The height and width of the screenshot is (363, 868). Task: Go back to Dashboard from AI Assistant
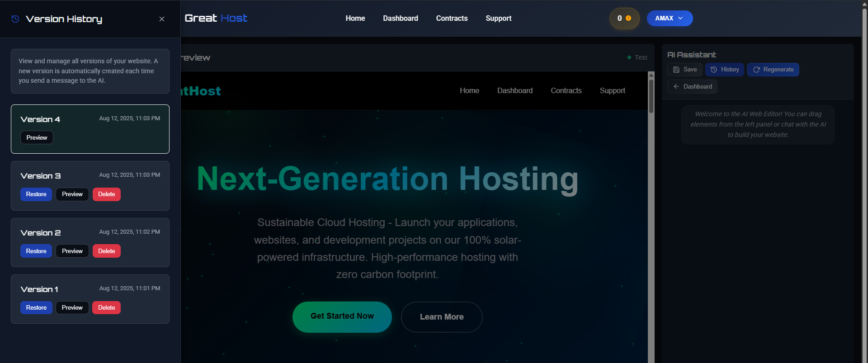(x=692, y=87)
